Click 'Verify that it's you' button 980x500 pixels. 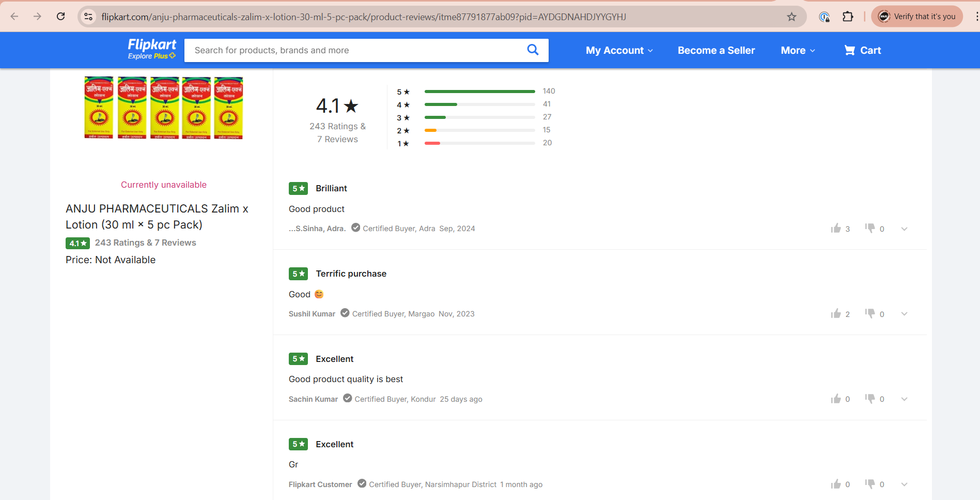917,17
